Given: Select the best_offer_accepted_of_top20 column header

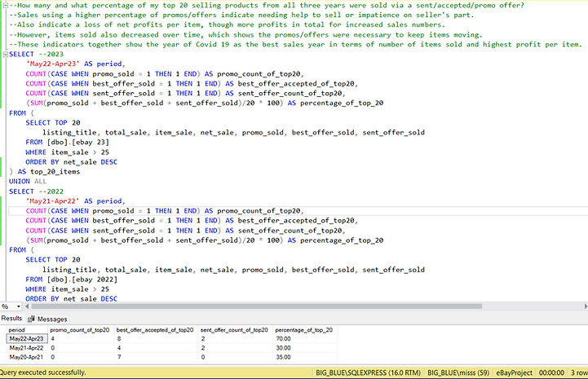Looking at the screenshot, I should click(x=156, y=330).
